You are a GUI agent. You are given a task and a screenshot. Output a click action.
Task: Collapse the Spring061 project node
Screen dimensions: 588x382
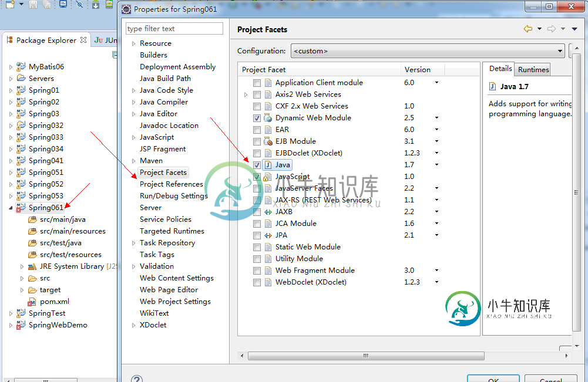[11, 208]
